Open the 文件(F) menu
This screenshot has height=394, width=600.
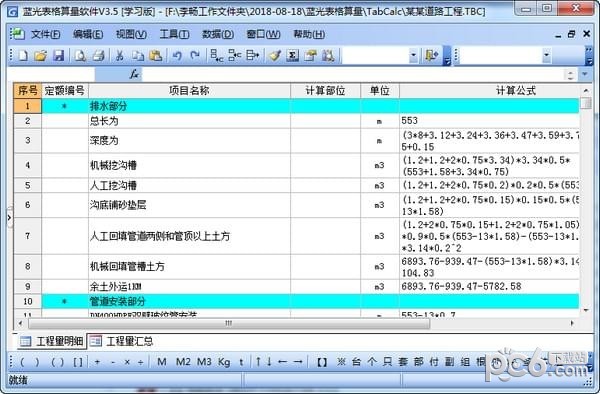click(46, 34)
